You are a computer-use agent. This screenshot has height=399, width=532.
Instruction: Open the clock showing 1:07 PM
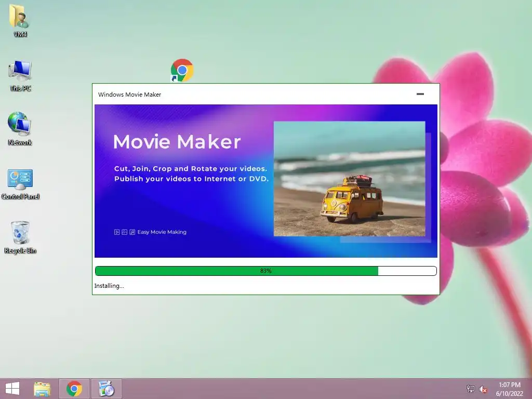tap(510, 389)
